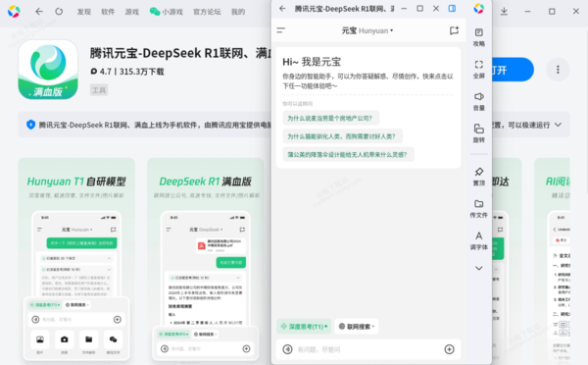Open the Hunyuan T1 自研模型 screenshot
This screenshot has height=365, width=588.
pos(76,261)
